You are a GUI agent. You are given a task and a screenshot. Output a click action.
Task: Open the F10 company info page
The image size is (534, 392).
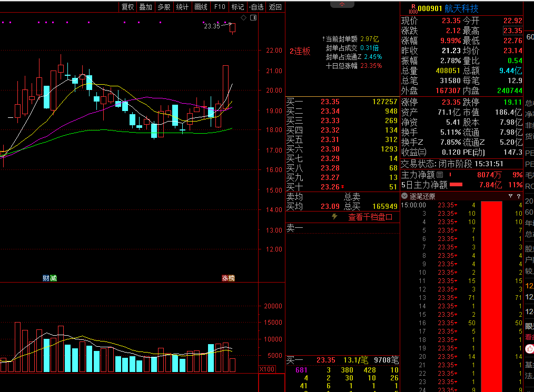[x=220, y=7]
